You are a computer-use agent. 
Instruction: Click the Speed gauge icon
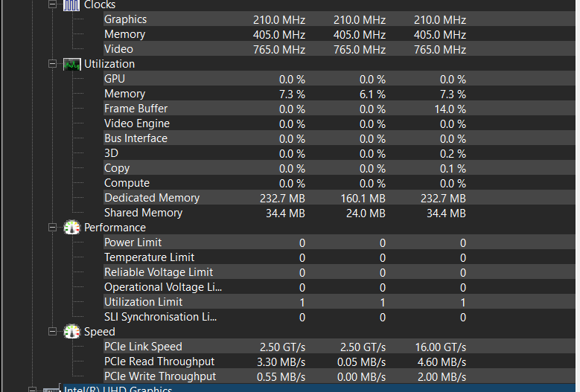(71, 332)
